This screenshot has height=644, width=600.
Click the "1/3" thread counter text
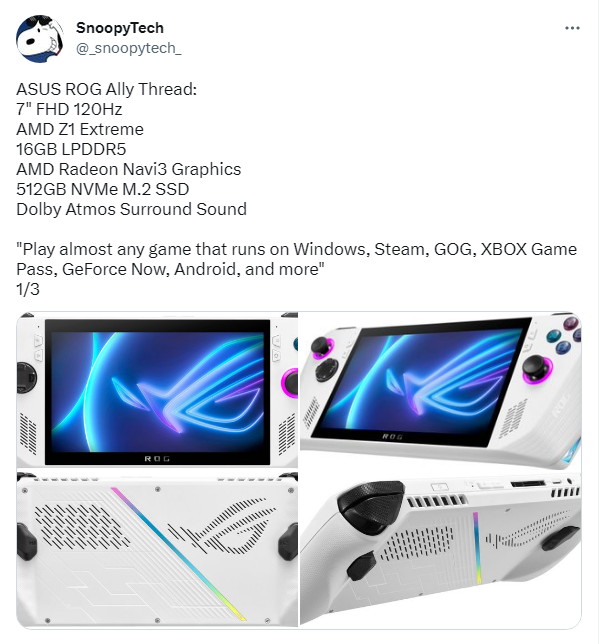(x=28, y=290)
